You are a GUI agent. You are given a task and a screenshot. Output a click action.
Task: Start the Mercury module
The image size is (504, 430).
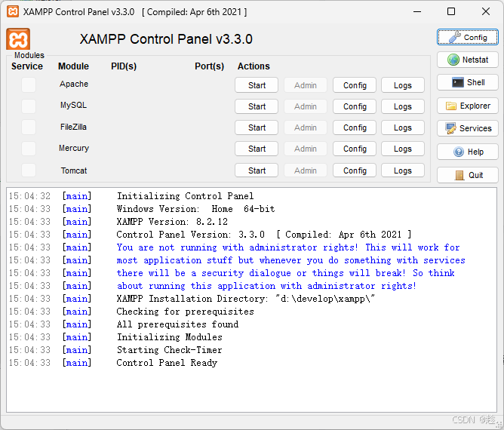pos(257,149)
